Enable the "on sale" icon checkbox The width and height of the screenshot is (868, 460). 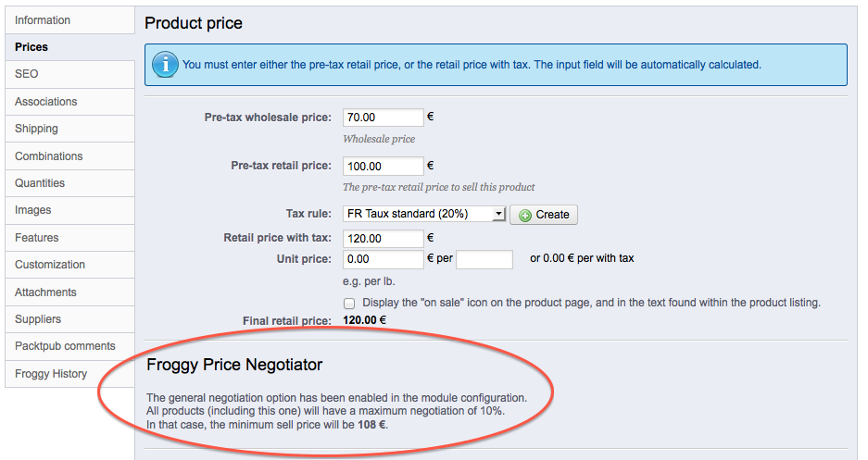tap(349, 303)
